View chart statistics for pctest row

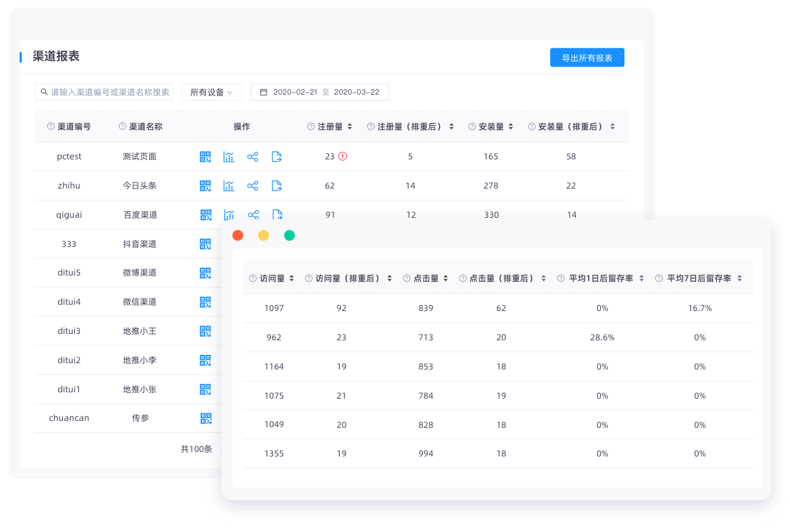229,157
